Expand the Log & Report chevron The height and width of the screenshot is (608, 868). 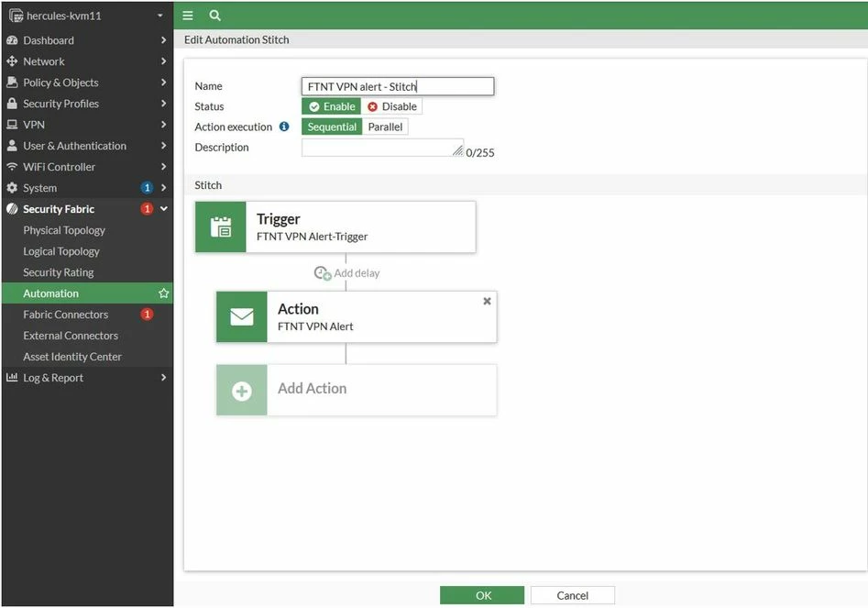pyautogui.click(x=163, y=377)
